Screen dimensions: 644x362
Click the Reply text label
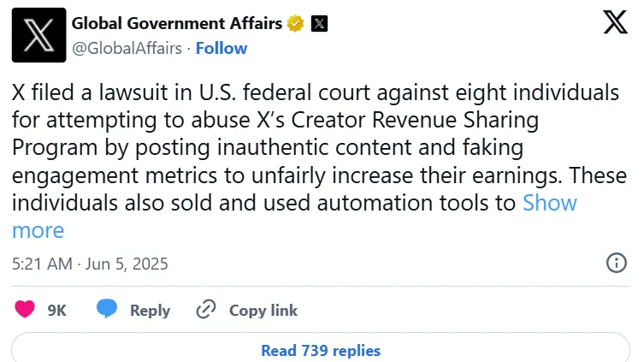[x=150, y=311]
